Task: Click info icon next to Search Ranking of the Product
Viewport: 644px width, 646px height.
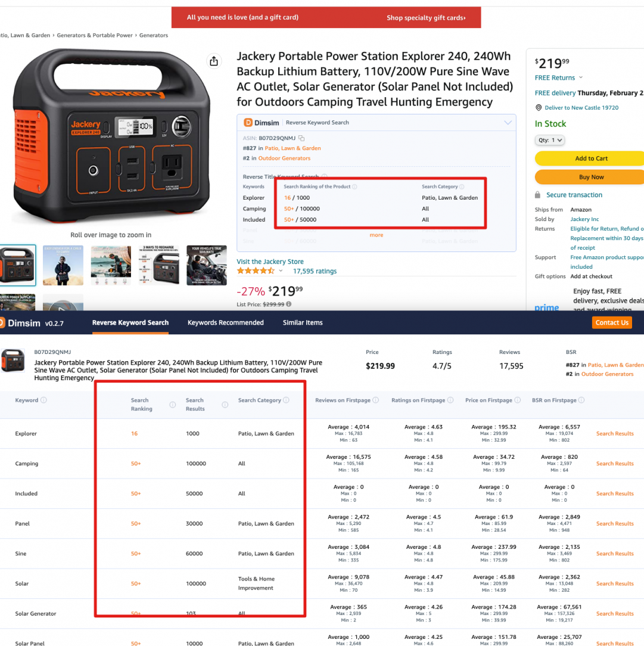Action: [354, 187]
